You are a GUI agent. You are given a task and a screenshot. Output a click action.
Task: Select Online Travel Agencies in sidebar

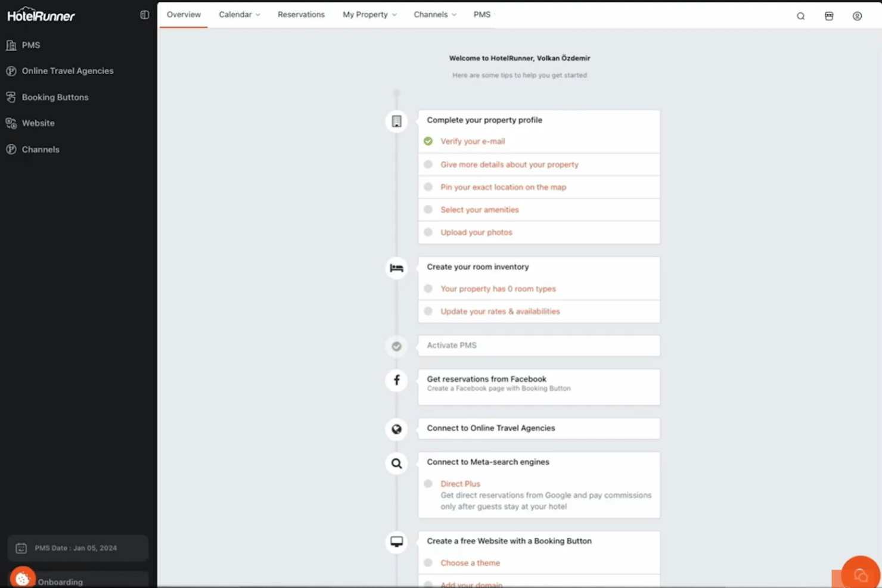tap(67, 71)
